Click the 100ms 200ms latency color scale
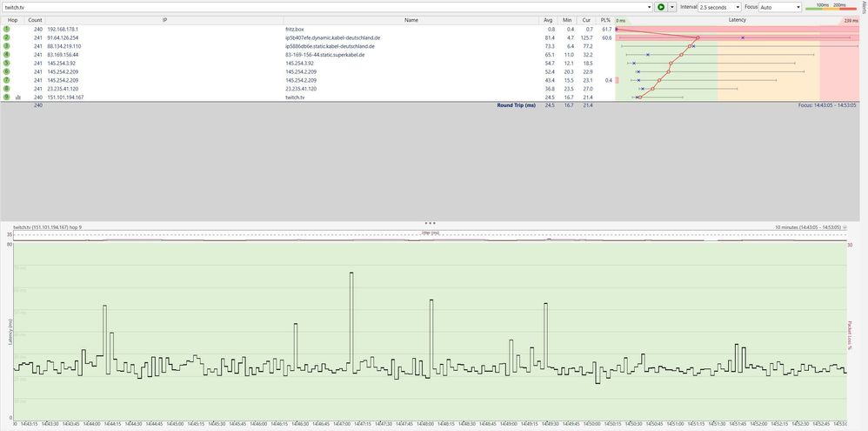Image resolution: width=868 pixels, height=431 pixels. [831, 7]
